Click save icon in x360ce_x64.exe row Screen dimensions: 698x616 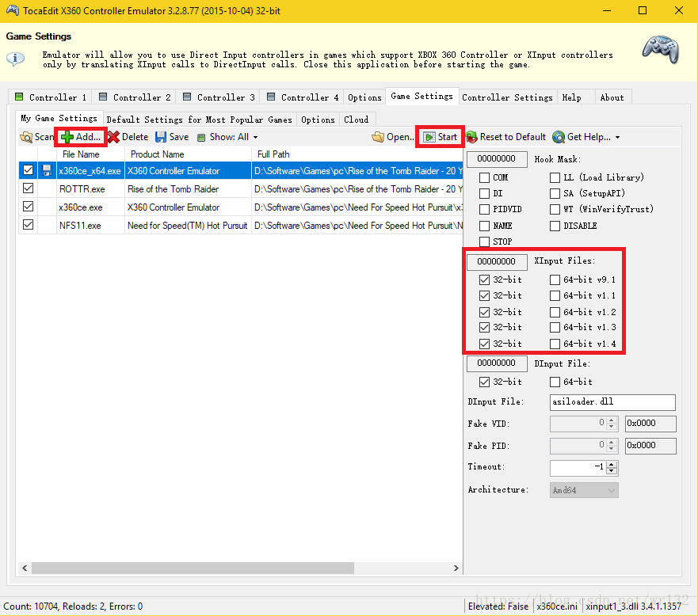point(47,171)
